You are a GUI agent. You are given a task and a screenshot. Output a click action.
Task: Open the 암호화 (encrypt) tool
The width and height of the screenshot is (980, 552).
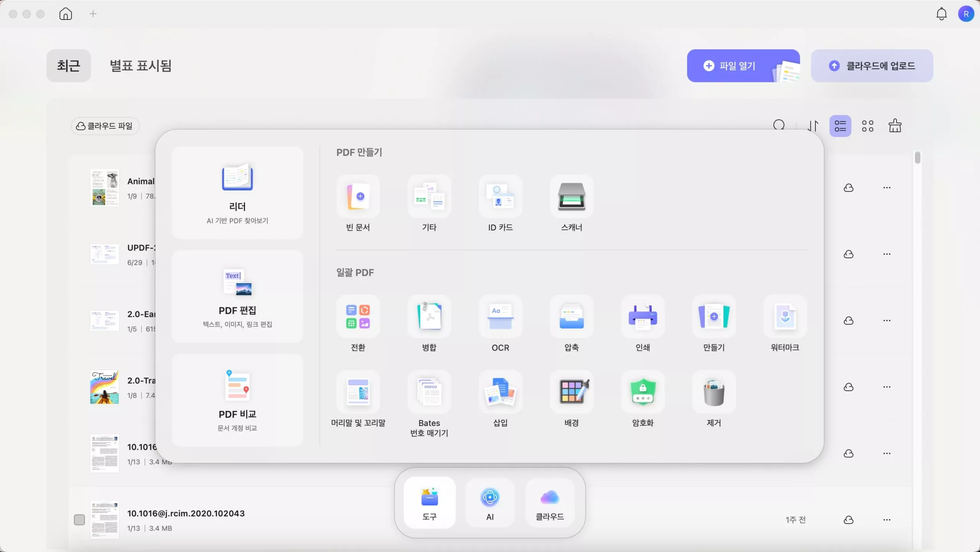pyautogui.click(x=643, y=392)
